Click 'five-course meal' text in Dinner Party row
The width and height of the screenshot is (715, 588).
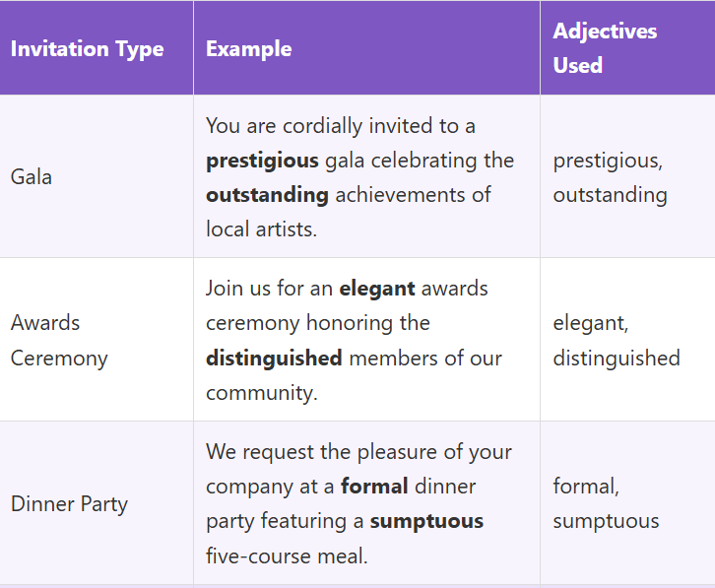tap(286, 555)
